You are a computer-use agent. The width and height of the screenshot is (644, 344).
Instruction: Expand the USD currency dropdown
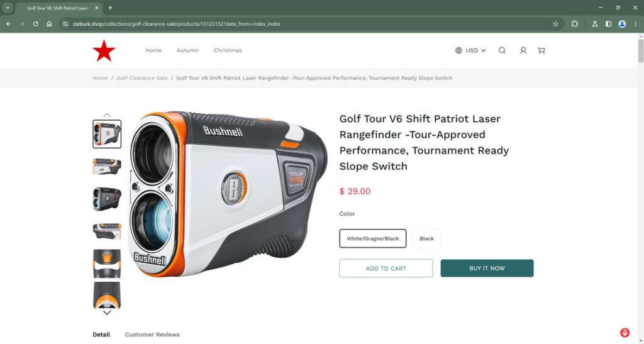(470, 50)
